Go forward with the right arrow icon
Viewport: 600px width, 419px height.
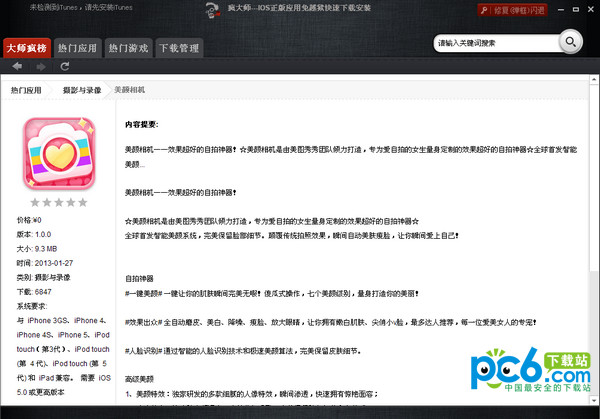pyautogui.click(x=41, y=67)
